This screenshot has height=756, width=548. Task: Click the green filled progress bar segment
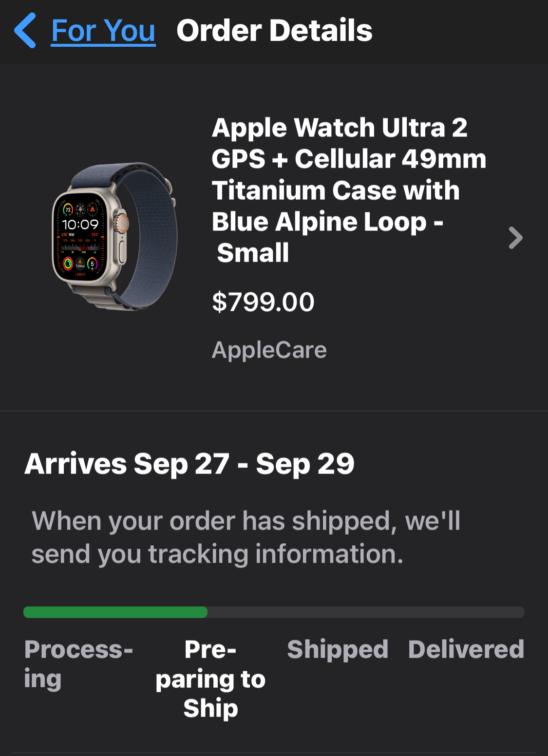point(115,612)
